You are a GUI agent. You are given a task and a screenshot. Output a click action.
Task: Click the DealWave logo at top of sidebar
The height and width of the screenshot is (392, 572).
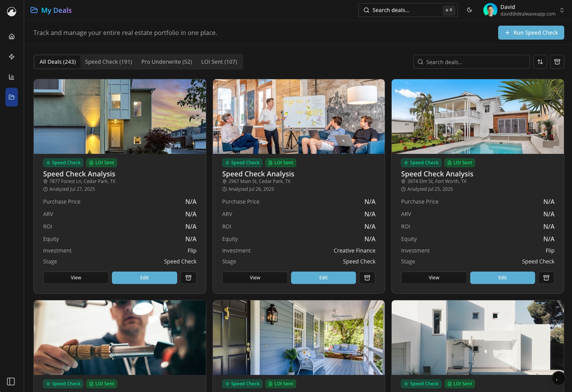[12, 12]
